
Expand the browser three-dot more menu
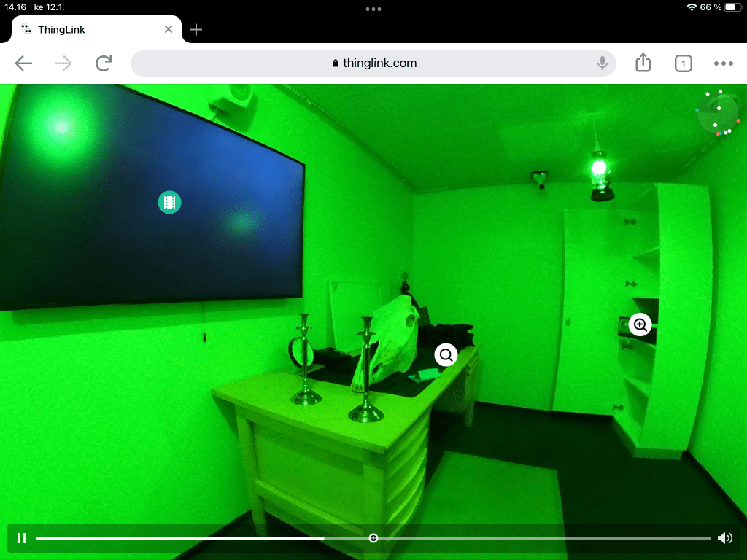723,63
